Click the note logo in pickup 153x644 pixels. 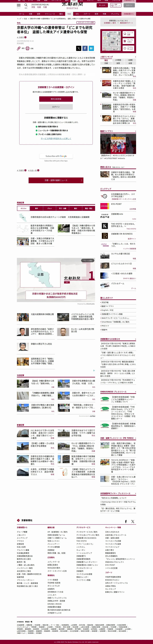pyautogui.click(x=105, y=216)
